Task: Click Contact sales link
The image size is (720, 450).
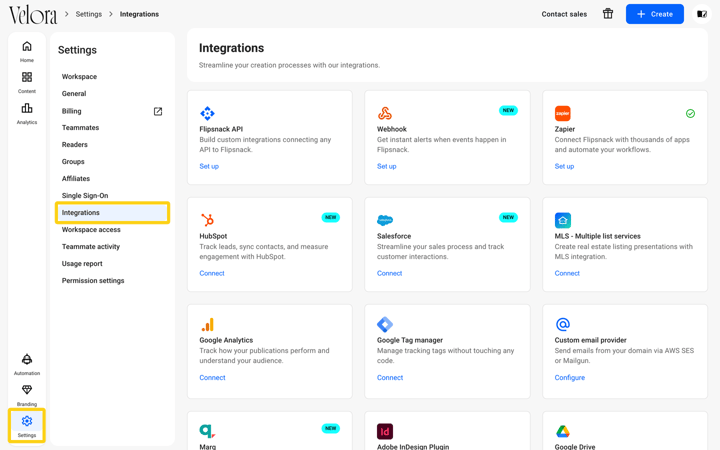Action: click(564, 14)
